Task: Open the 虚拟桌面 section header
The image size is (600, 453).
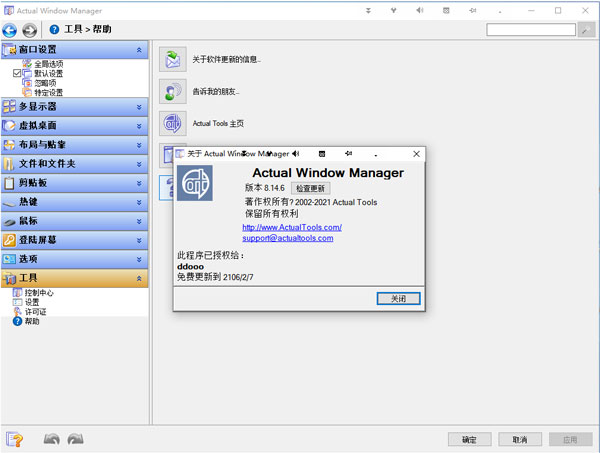Action: [x=75, y=126]
